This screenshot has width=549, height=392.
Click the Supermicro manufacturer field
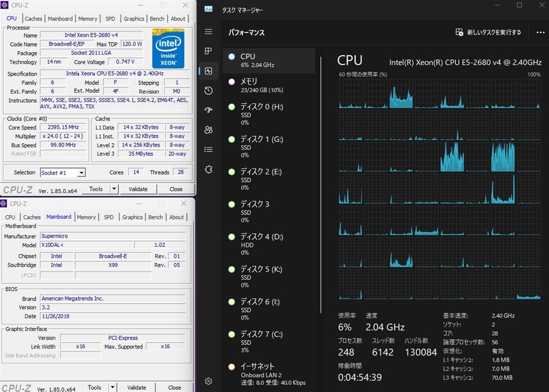(x=113, y=236)
